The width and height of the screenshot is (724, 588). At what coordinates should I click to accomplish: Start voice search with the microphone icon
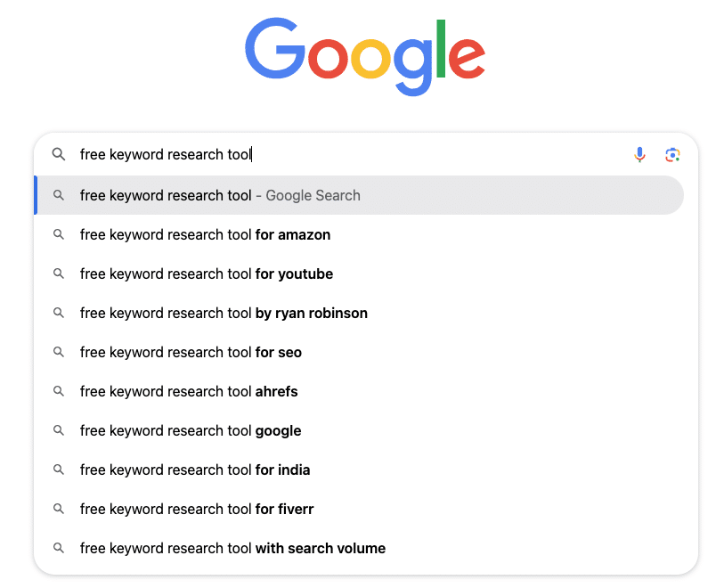[x=639, y=154]
